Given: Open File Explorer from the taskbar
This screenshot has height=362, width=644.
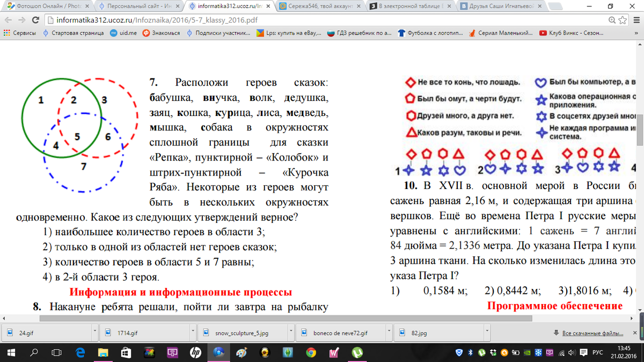Looking at the screenshot, I should pos(103,352).
